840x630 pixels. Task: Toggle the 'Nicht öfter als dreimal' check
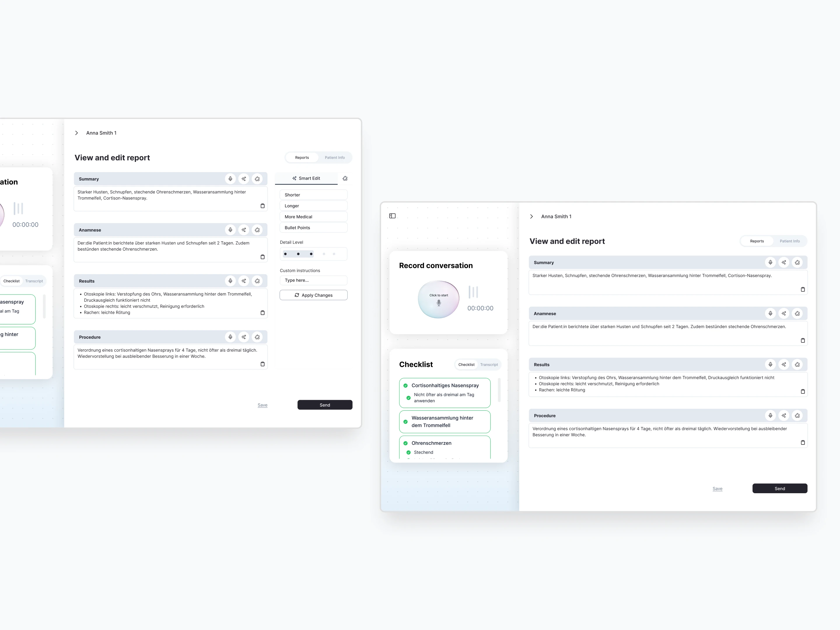(409, 398)
